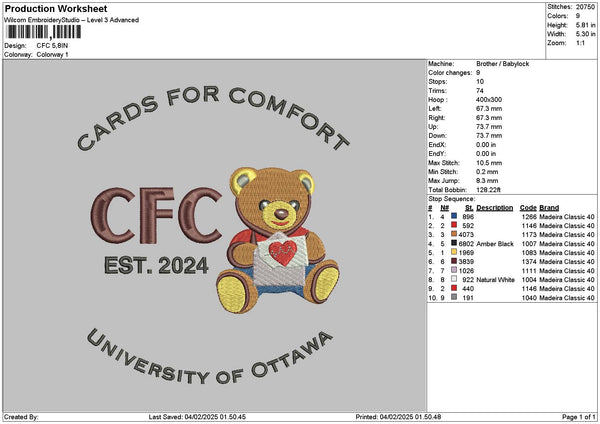Click the height value '5.81 in'

click(585, 25)
